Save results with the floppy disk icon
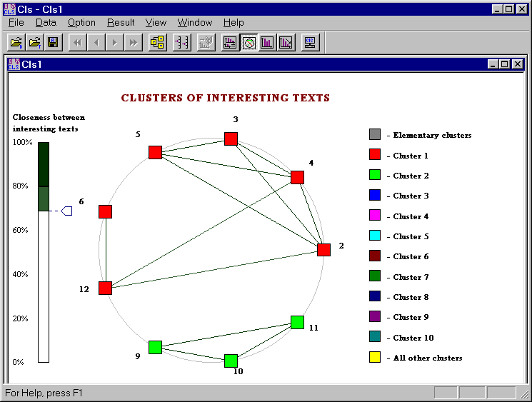The width and height of the screenshot is (532, 402). pos(54,42)
